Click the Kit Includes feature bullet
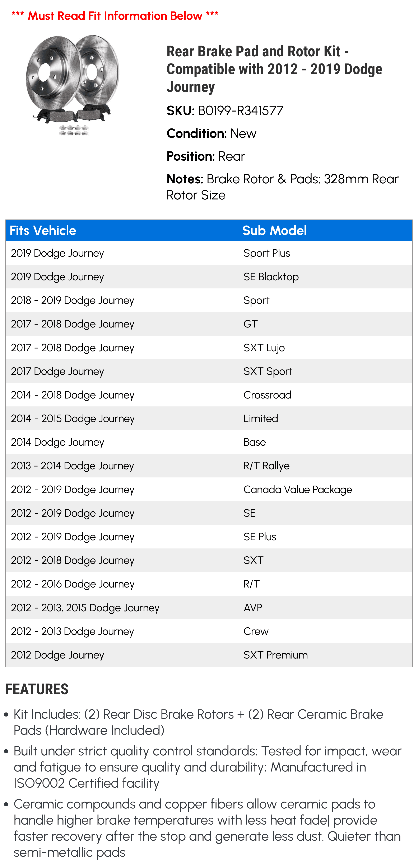418x868 pixels. click(x=198, y=722)
